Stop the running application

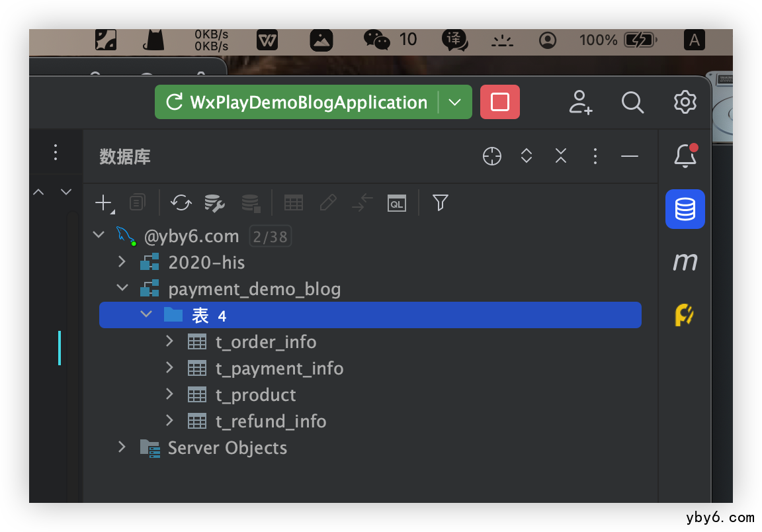coord(499,102)
